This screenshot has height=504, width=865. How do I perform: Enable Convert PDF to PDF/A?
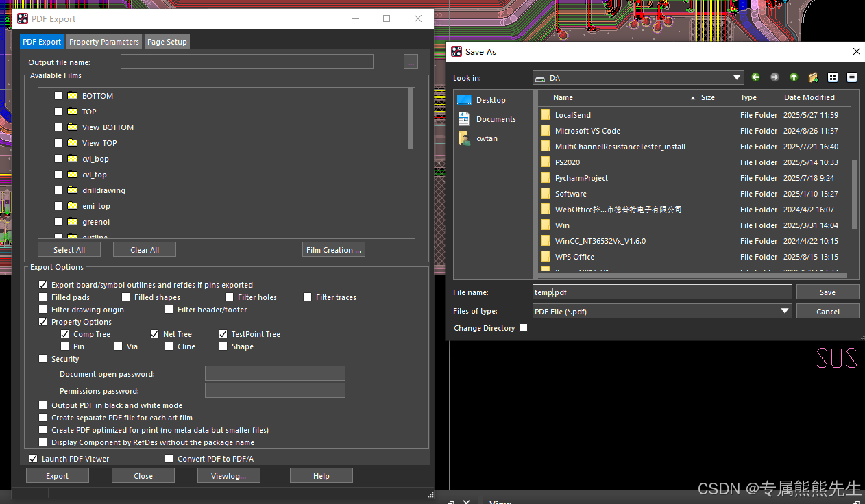point(169,459)
